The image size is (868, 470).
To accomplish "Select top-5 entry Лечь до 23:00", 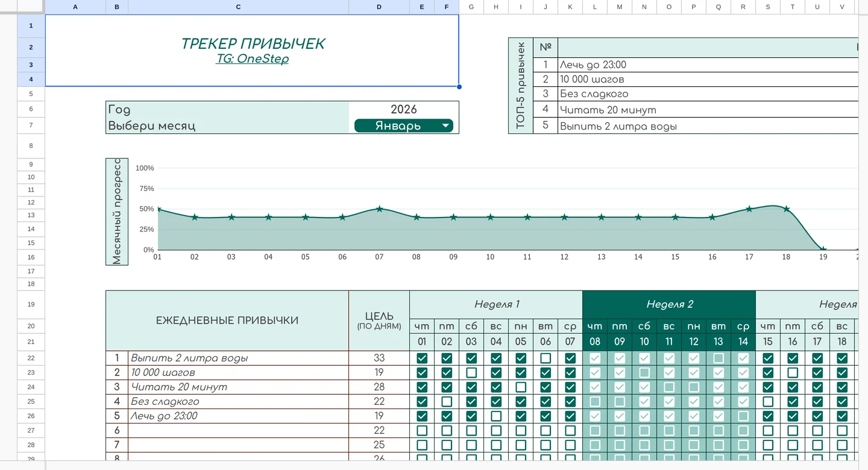I will (x=708, y=65).
